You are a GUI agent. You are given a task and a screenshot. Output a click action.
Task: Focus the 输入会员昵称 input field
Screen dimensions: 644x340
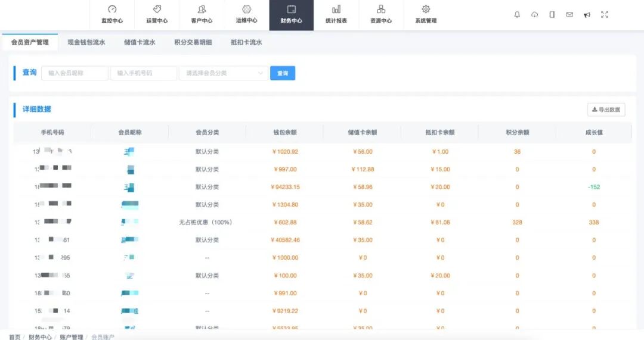point(75,73)
